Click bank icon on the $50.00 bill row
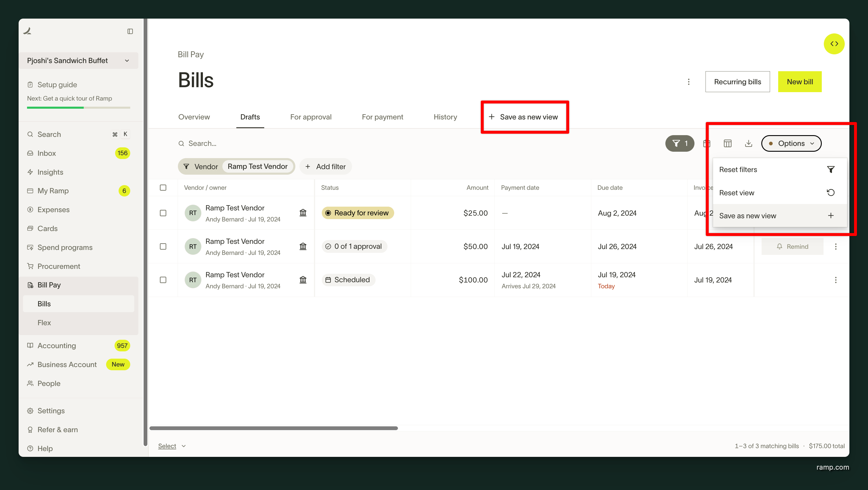The width and height of the screenshot is (868, 490). [x=303, y=246]
